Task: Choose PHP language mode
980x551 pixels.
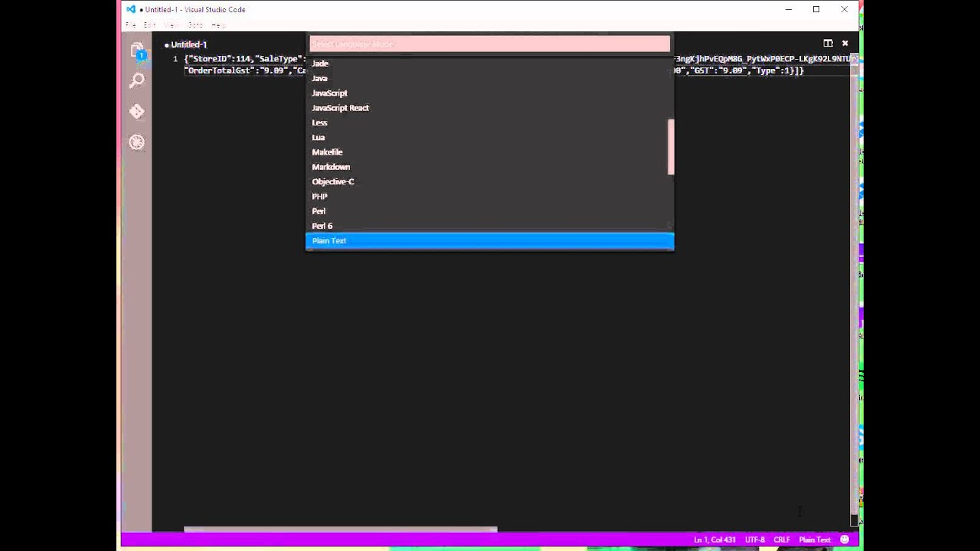Action: [489, 197]
